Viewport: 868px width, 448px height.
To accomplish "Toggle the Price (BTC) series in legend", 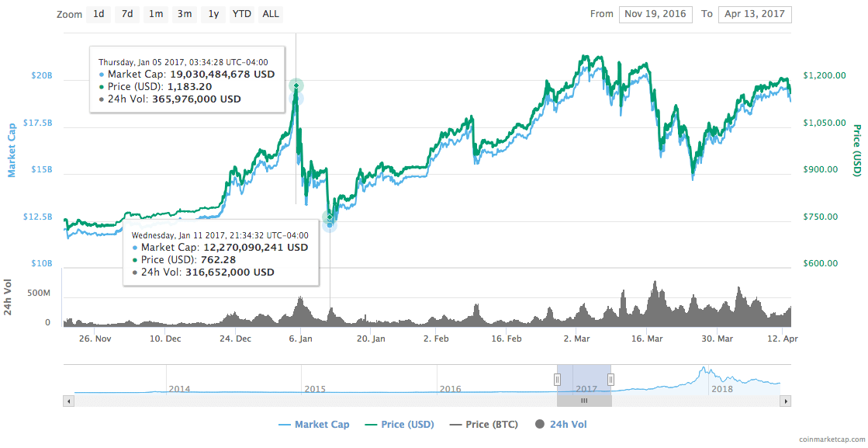I will [484, 425].
